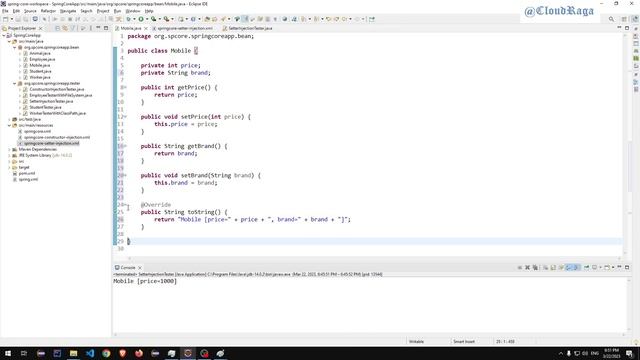Fold the getBrand method at line 16

click(x=125, y=146)
